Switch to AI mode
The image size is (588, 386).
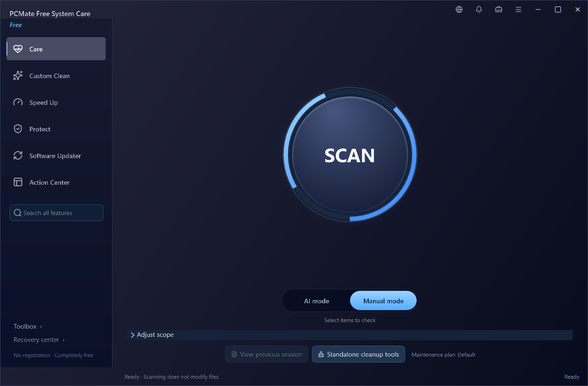point(317,301)
